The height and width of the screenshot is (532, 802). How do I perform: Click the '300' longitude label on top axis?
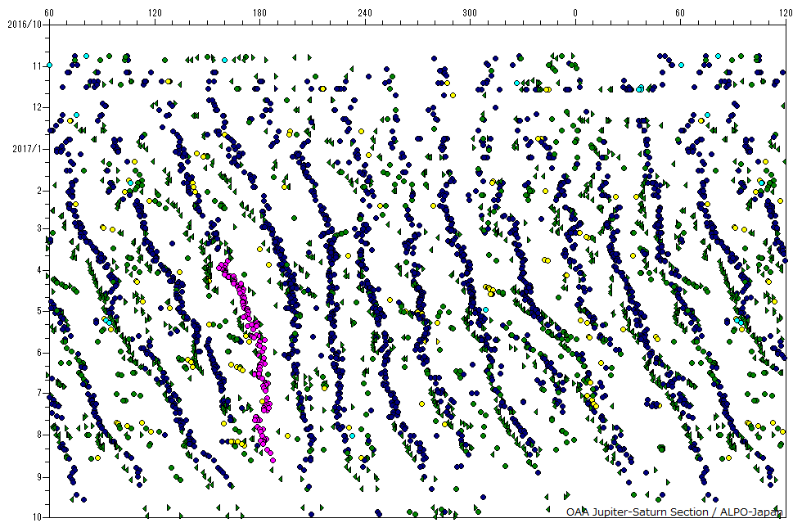point(470,13)
